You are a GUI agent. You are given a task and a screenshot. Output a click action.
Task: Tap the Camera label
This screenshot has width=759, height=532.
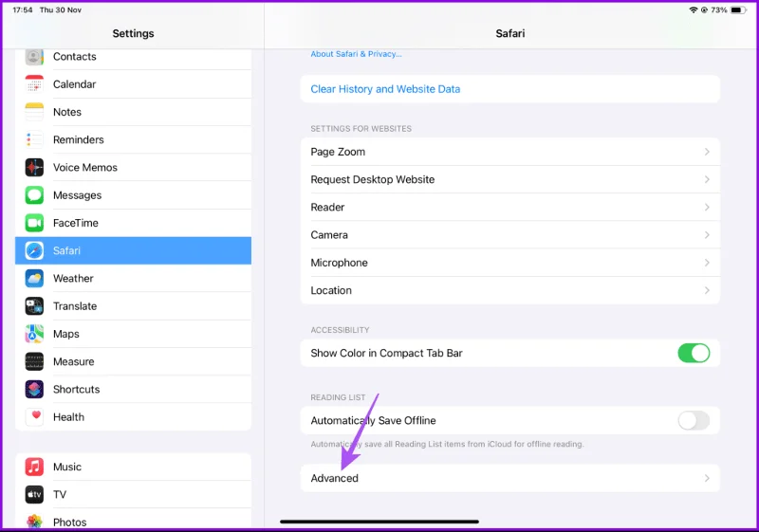329,235
